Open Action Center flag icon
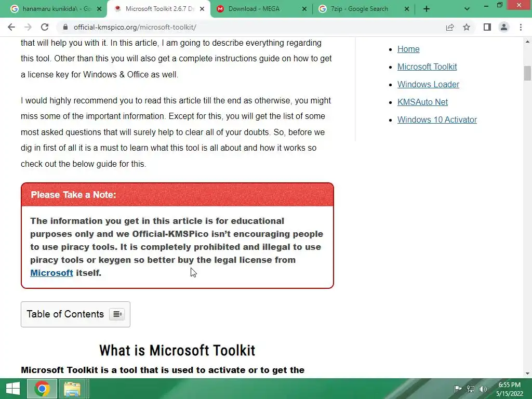 tap(458, 389)
